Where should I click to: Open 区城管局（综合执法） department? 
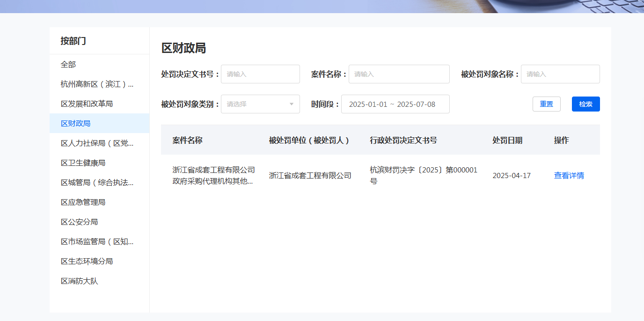point(97,183)
